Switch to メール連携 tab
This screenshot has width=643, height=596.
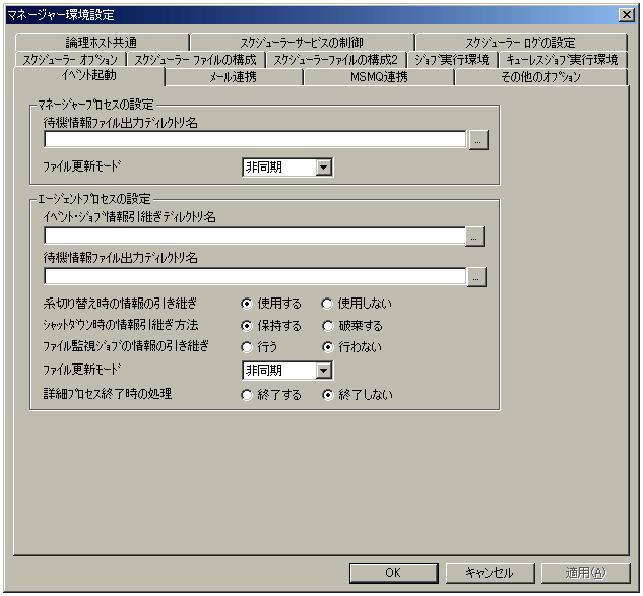(x=233, y=77)
